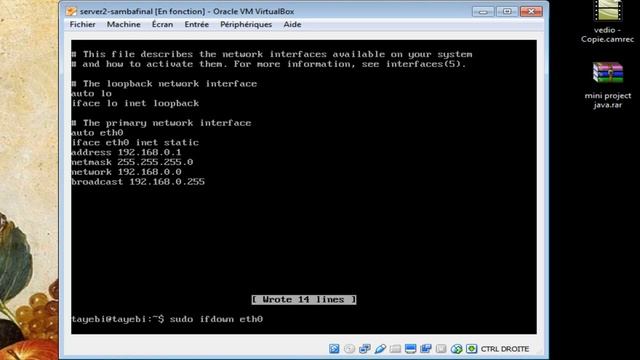Close the VirtualBox VM window
This screenshot has width=640, height=360.
tap(531, 11)
